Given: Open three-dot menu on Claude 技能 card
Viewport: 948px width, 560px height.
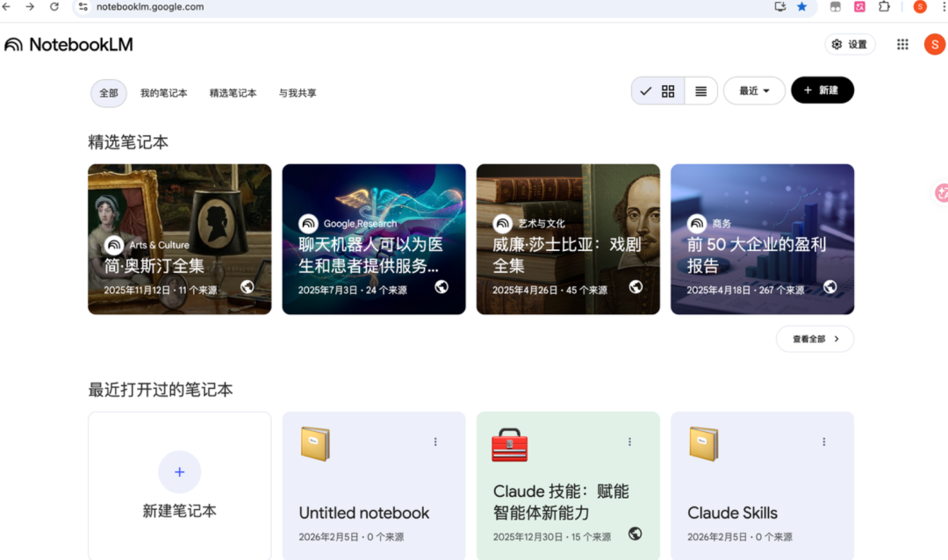Looking at the screenshot, I should tap(629, 442).
